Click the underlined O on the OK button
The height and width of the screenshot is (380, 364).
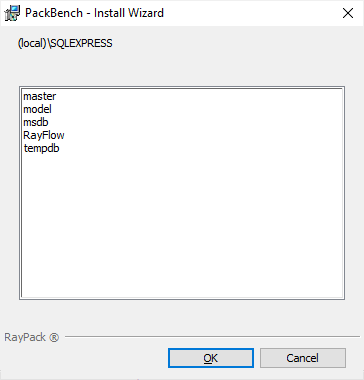[x=207, y=358]
